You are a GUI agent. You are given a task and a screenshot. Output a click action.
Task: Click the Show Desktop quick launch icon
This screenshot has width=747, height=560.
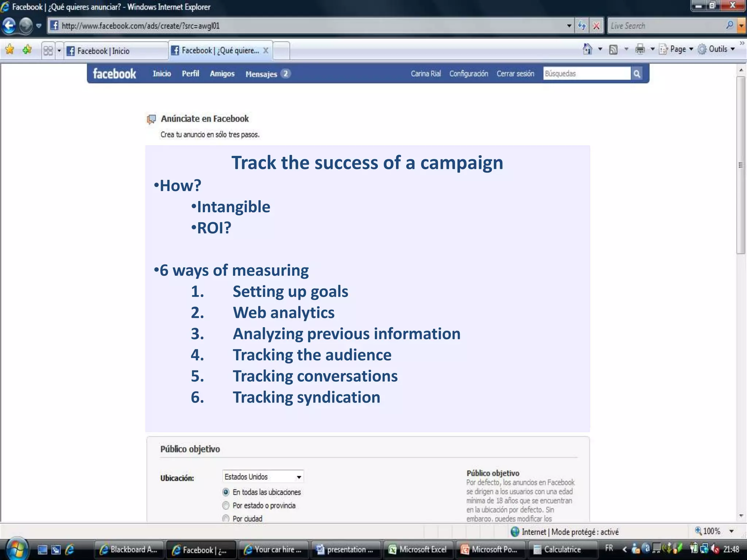click(x=42, y=549)
